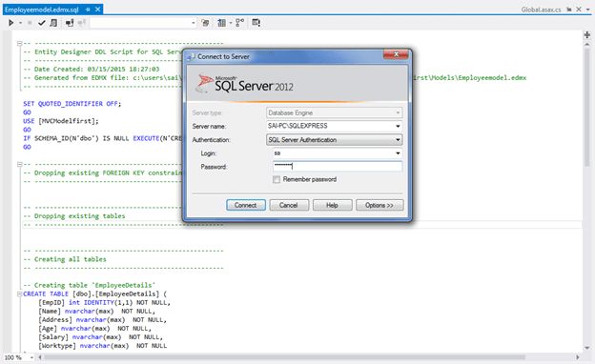The height and width of the screenshot is (364, 595).
Task: Click the Connect database toolbar icon
Action: click(70, 23)
